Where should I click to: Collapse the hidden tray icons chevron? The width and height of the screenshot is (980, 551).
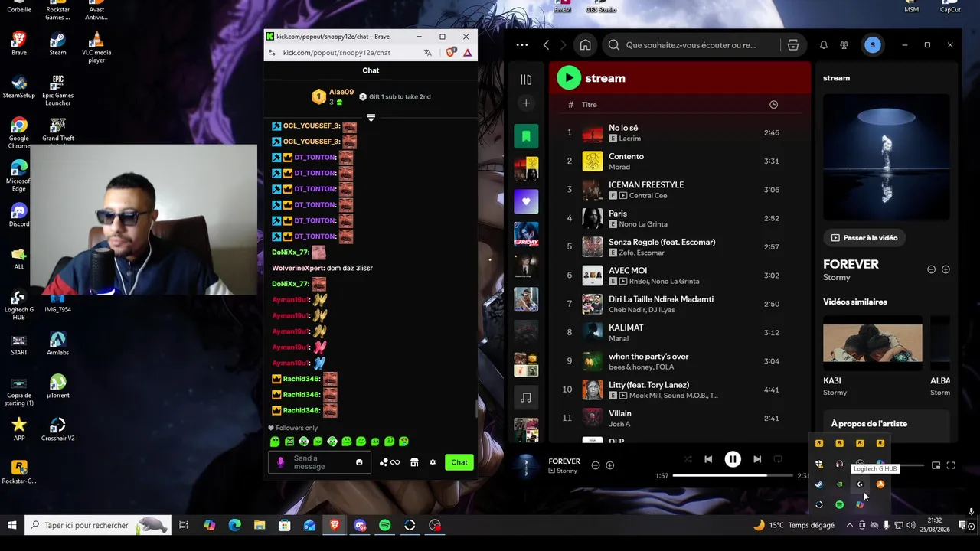(x=850, y=525)
